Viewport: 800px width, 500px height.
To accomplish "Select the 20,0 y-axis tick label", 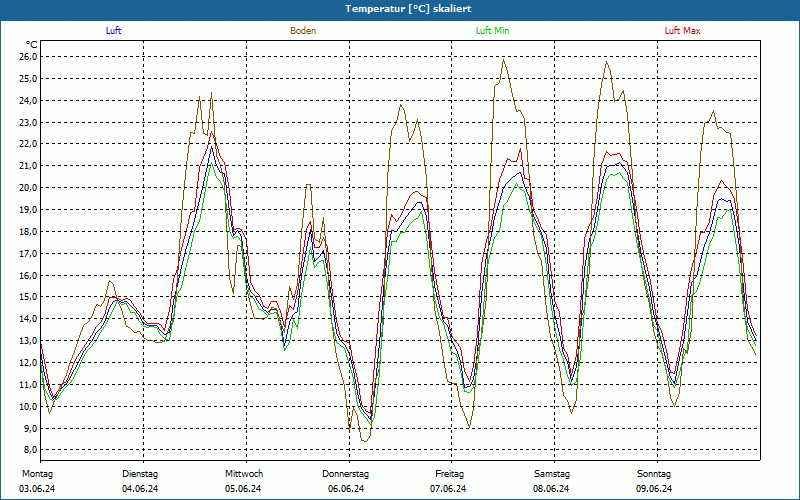I will [28, 188].
